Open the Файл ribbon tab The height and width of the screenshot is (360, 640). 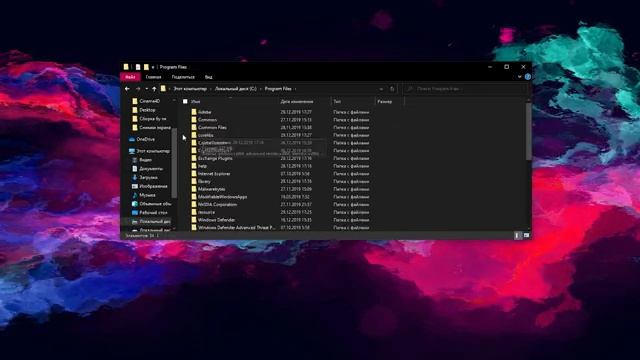point(130,77)
